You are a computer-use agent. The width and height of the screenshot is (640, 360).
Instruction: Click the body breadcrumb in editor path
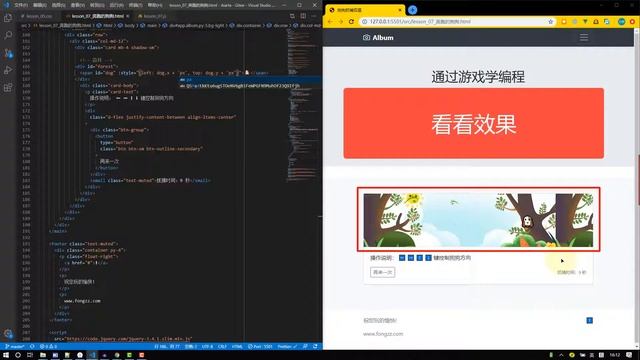coord(127,25)
